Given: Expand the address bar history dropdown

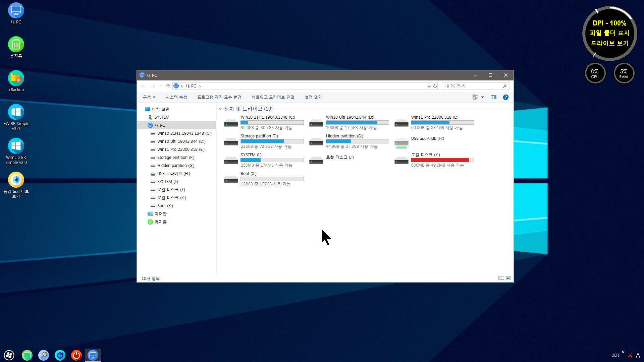Looking at the screenshot, I should click(429, 86).
